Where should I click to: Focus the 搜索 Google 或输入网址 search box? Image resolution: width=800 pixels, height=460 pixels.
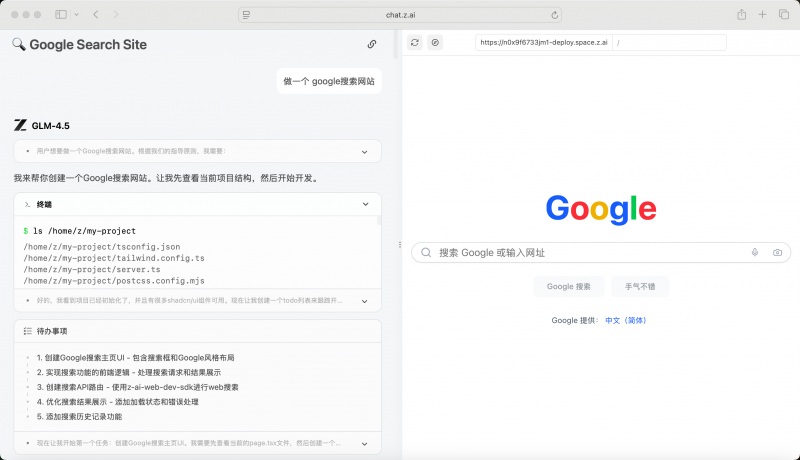point(601,252)
